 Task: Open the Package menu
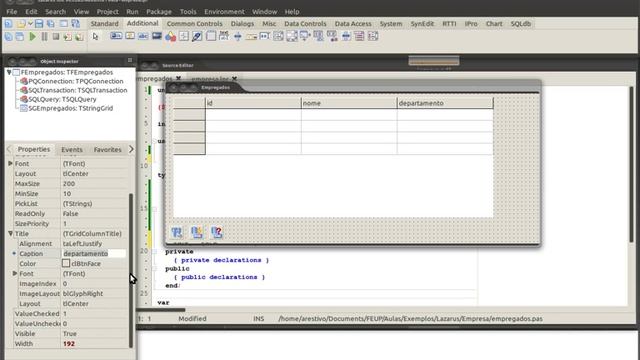[x=159, y=11]
